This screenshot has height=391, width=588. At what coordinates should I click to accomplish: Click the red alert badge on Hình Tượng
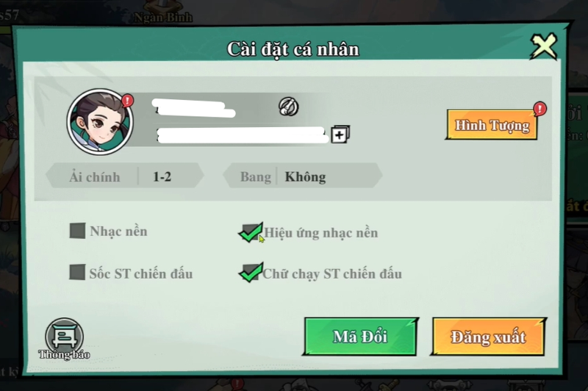pos(539,109)
